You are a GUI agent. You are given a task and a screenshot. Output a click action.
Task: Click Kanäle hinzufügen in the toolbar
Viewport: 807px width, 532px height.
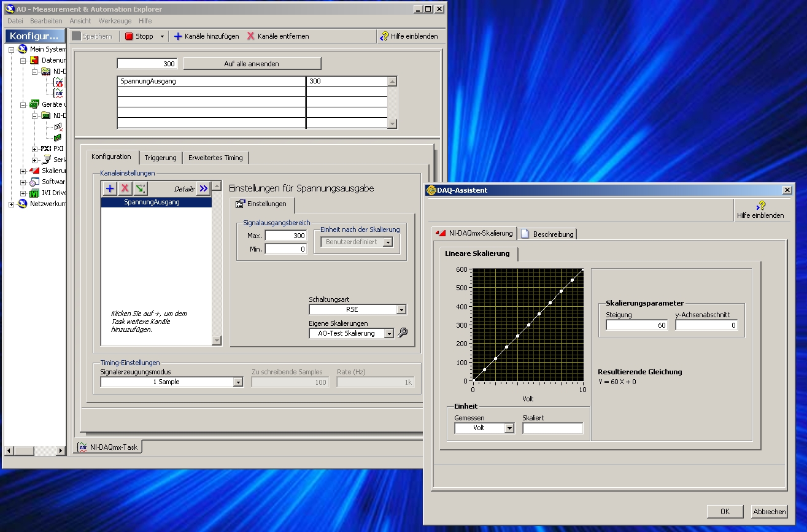click(x=207, y=36)
